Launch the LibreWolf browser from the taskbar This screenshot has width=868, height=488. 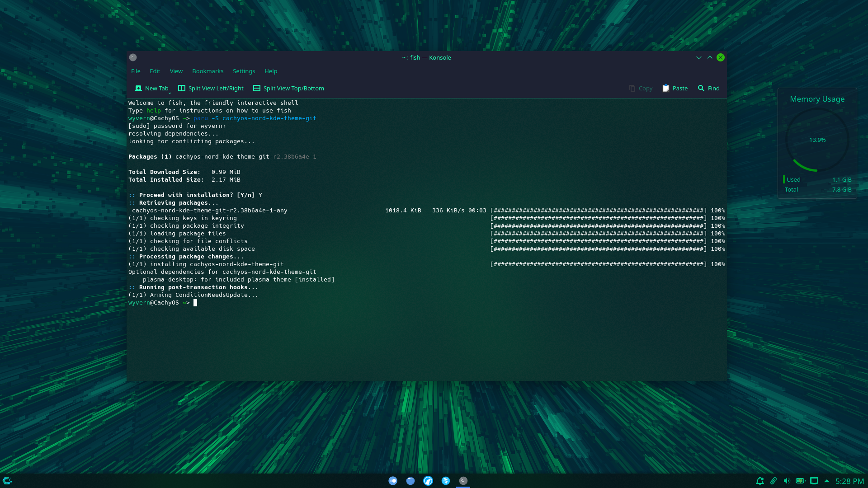[428, 480]
